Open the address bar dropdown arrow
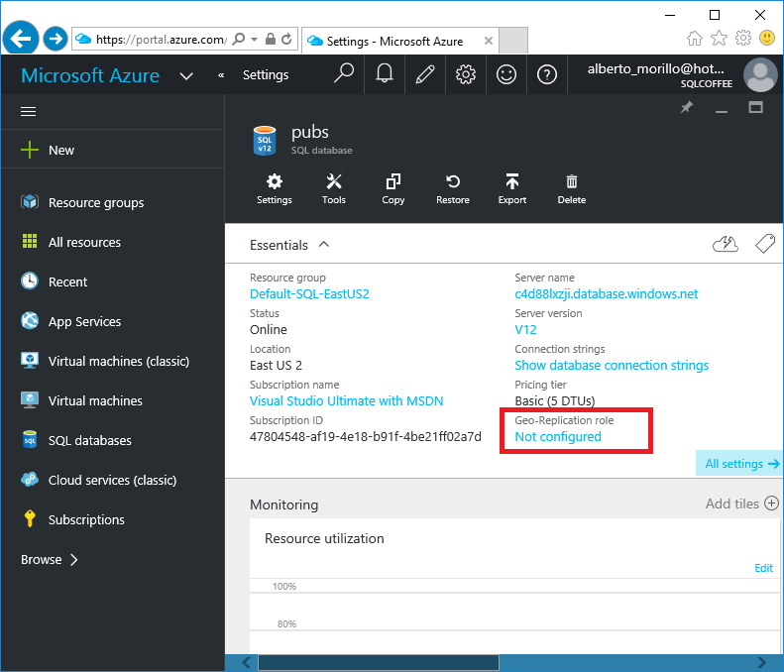The height and width of the screenshot is (672, 784). tap(254, 39)
